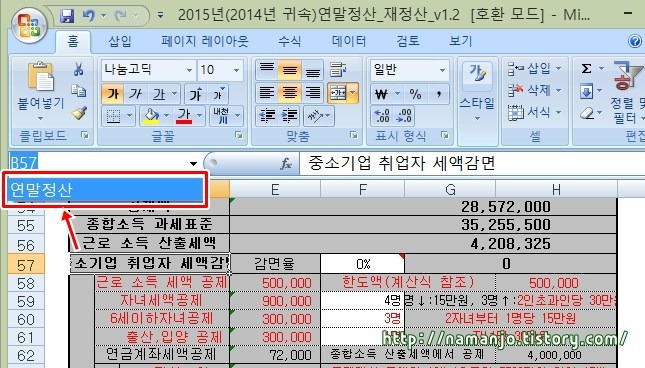The height and width of the screenshot is (368, 645).
Task: Open insert function fx dialog
Action: [x=285, y=164]
